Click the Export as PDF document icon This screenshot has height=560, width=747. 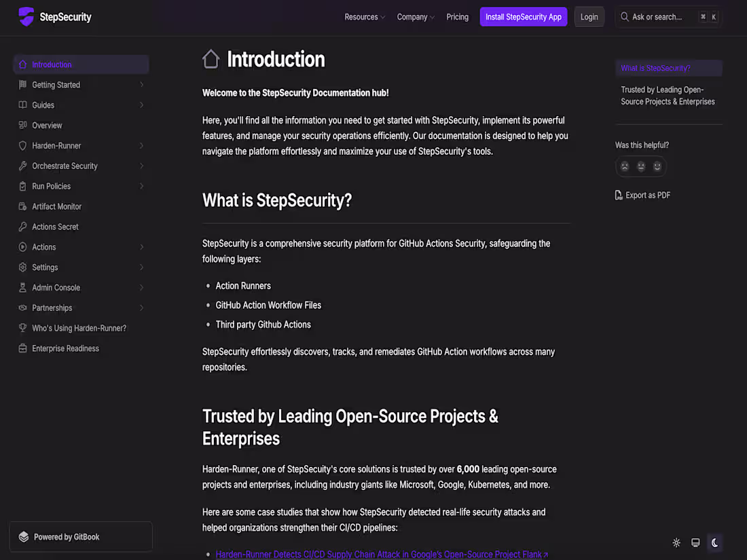(618, 195)
